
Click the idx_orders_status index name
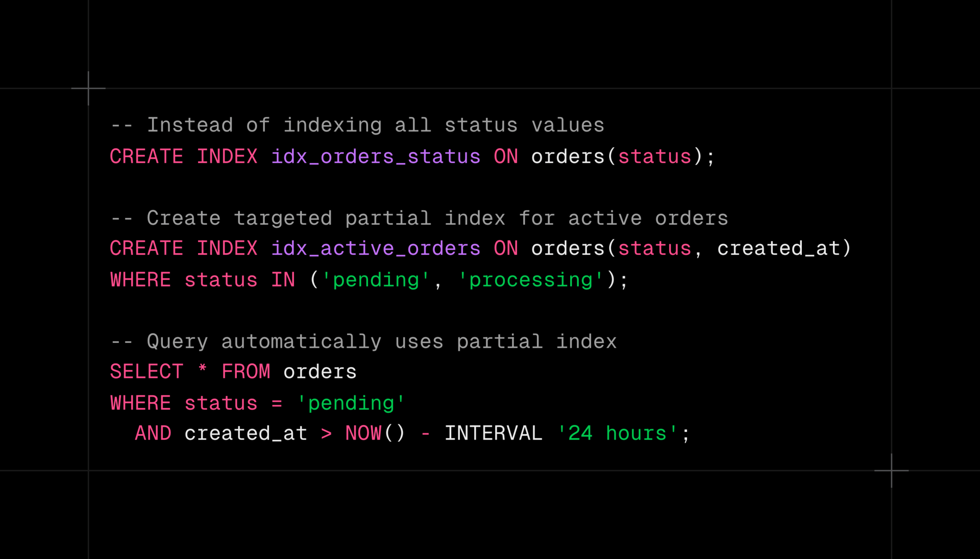[376, 157]
